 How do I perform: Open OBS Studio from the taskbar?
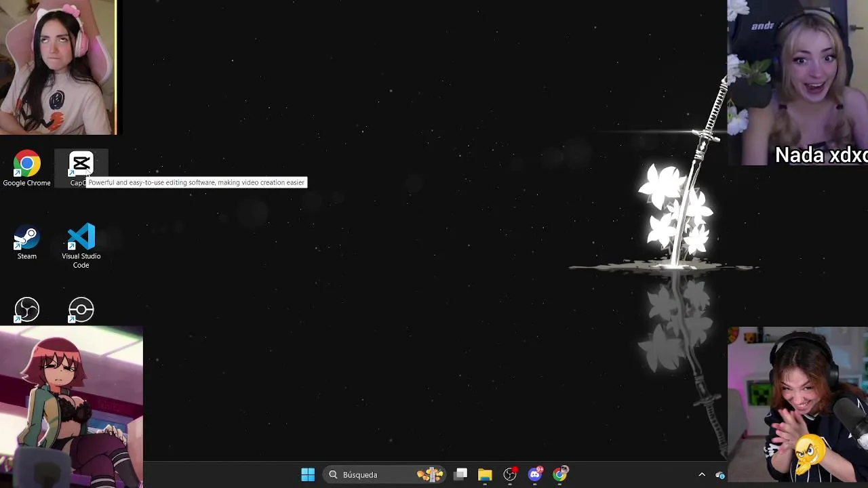tap(510, 474)
